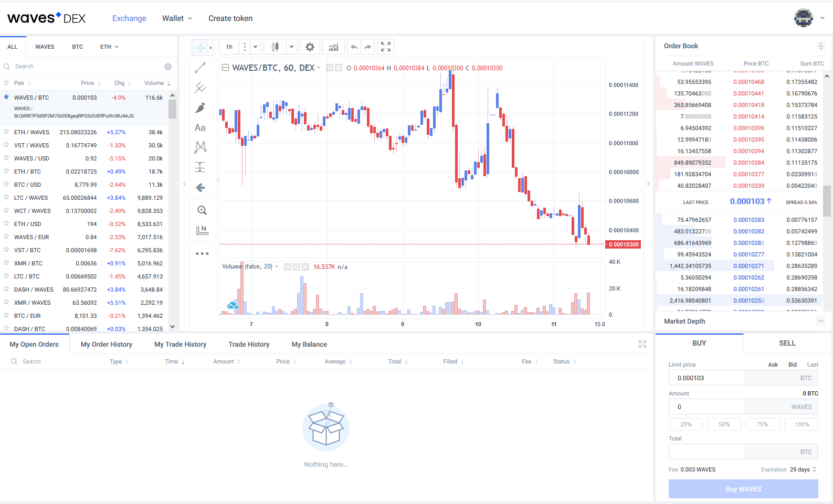Click the order Amount input field
833x504 pixels.
pos(743,407)
